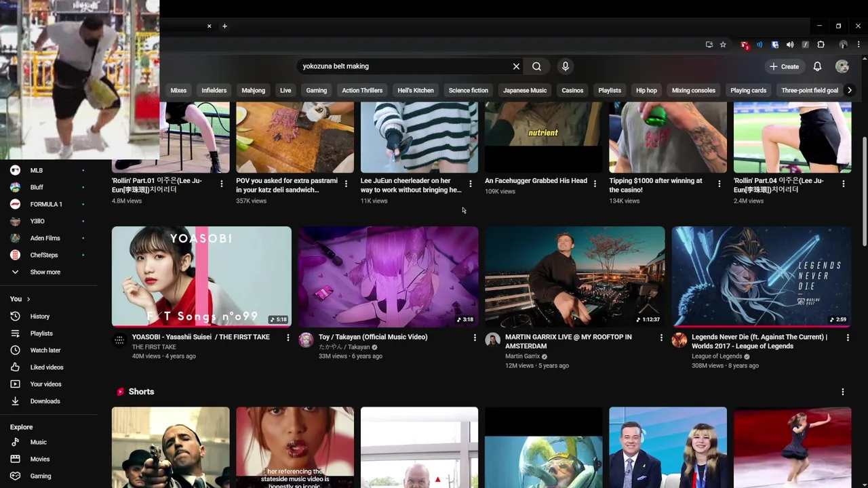Open options for An Facehugger Grabbed His Head
The height and width of the screenshot is (488, 868).
595,184
